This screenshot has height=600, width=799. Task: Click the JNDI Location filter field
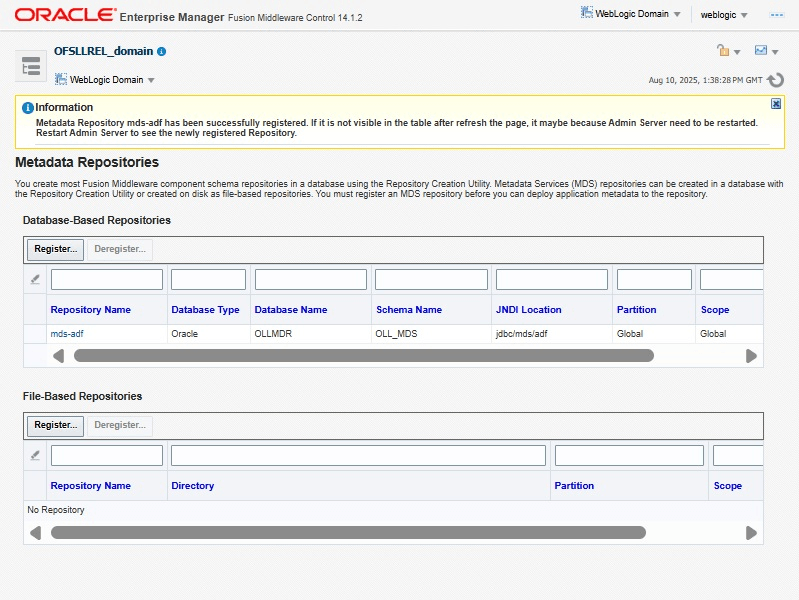tap(552, 279)
